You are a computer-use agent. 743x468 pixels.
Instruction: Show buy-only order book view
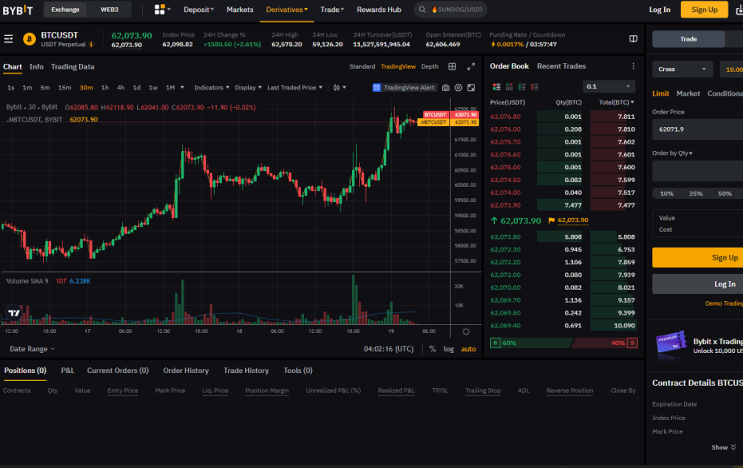(x=522, y=87)
